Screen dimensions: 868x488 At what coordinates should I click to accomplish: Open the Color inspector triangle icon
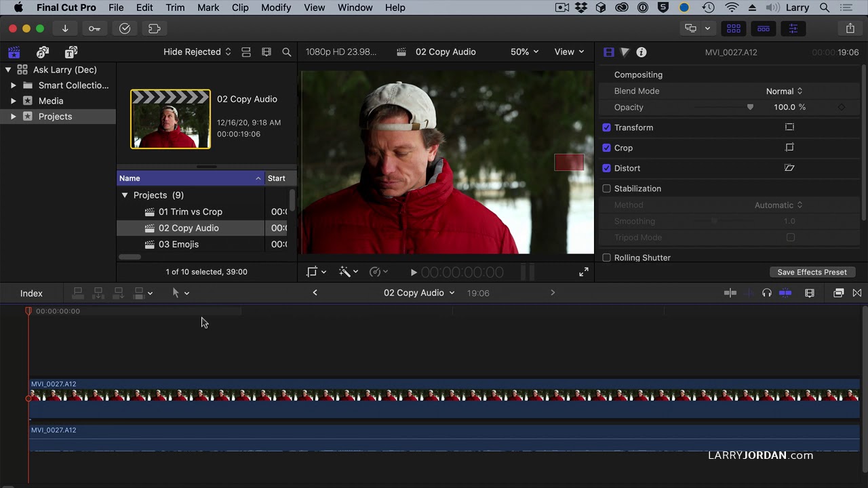625,52
